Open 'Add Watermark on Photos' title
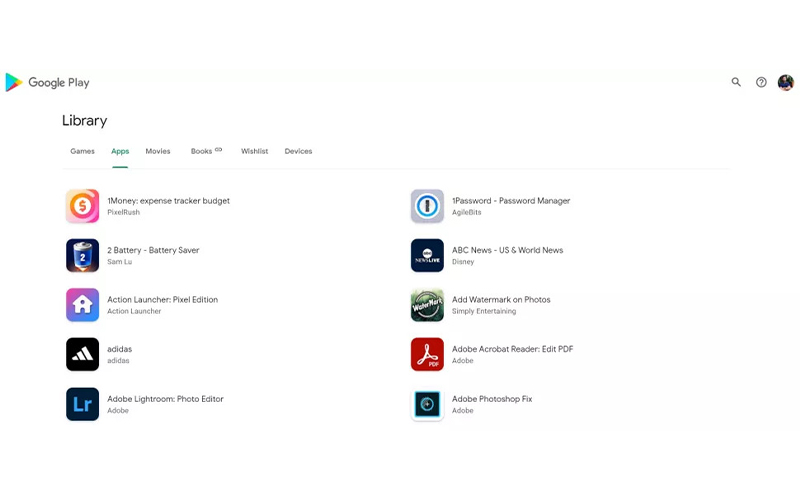Viewport: 800px width, 500px height. coord(501,299)
